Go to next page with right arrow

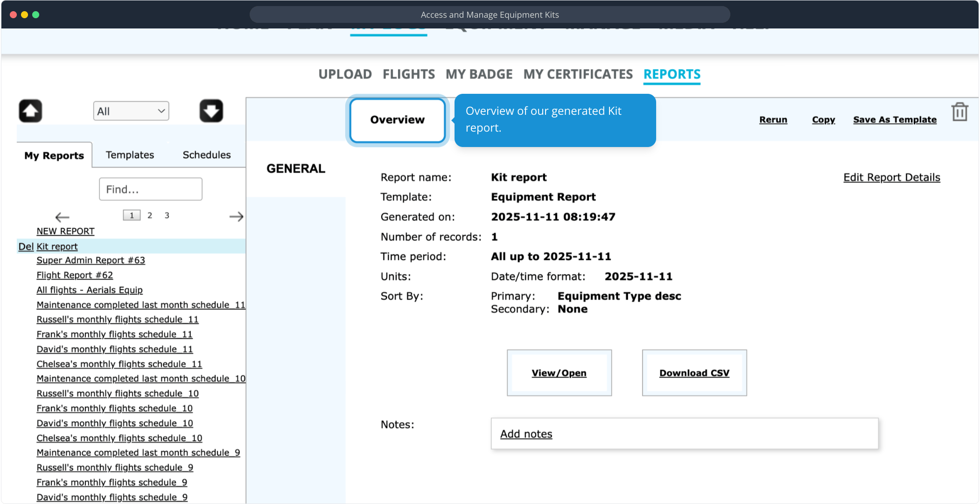pyautogui.click(x=236, y=217)
